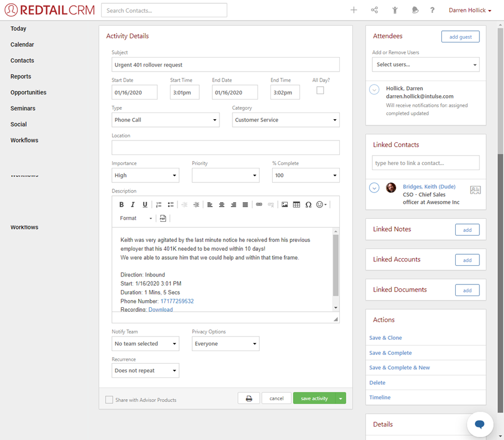Click the cancel button
This screenshot has width=504, height=440.
tap(277, 399)
